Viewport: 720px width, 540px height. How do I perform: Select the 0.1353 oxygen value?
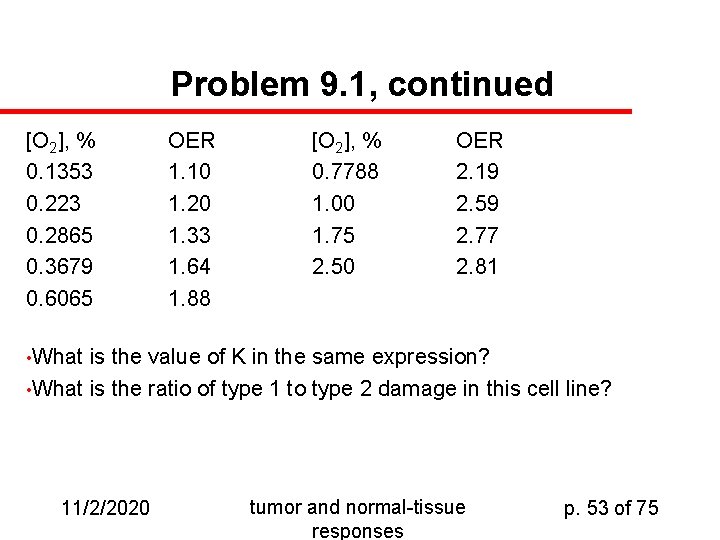pos(59,171)
